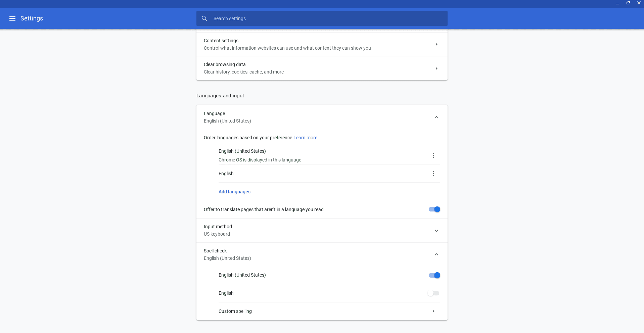Minimize the Settings window
Screen dimensions: 644x333
coord(617,3)
